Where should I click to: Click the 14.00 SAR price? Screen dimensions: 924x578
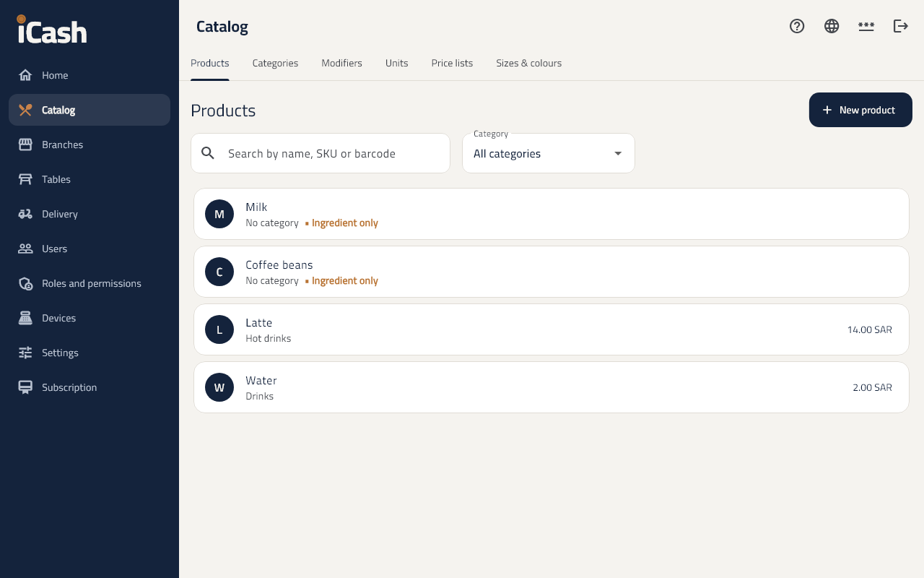870,329
